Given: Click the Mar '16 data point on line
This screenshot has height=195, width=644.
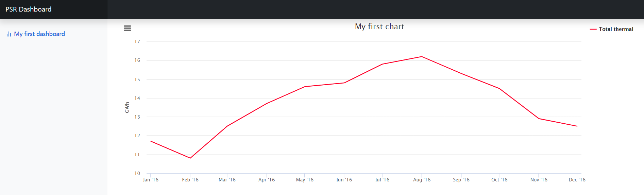Looking at the screenshot, I should [227, 126].
